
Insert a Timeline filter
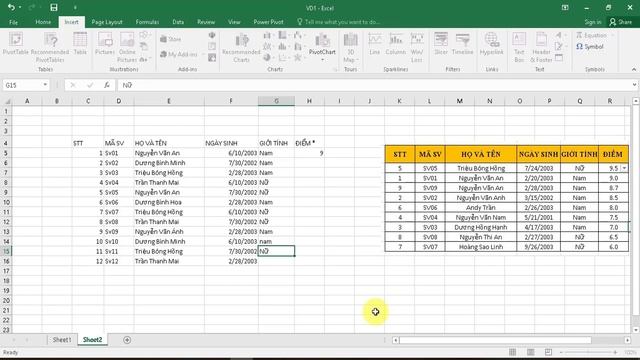[462, 44]
